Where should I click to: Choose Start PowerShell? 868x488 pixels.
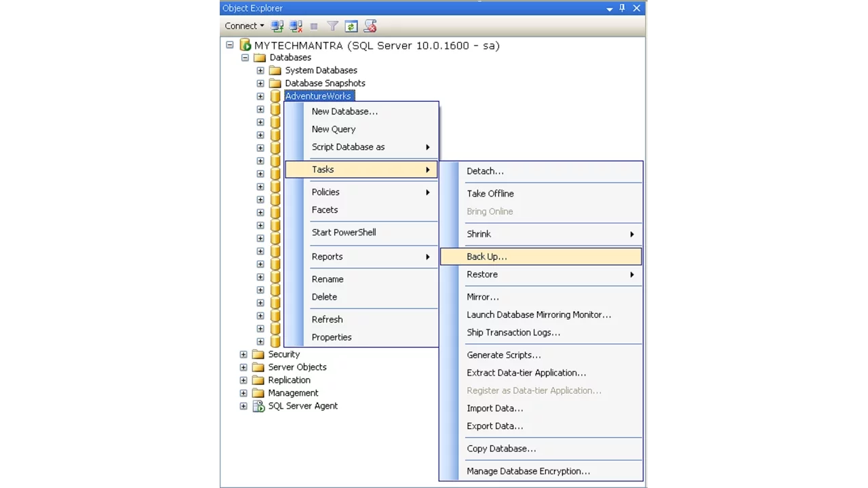coord(361,232)
